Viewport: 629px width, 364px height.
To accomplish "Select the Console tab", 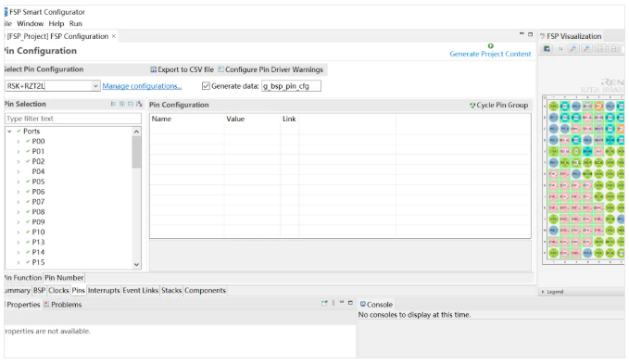I will pyautogui.click(x=376, y=305).
